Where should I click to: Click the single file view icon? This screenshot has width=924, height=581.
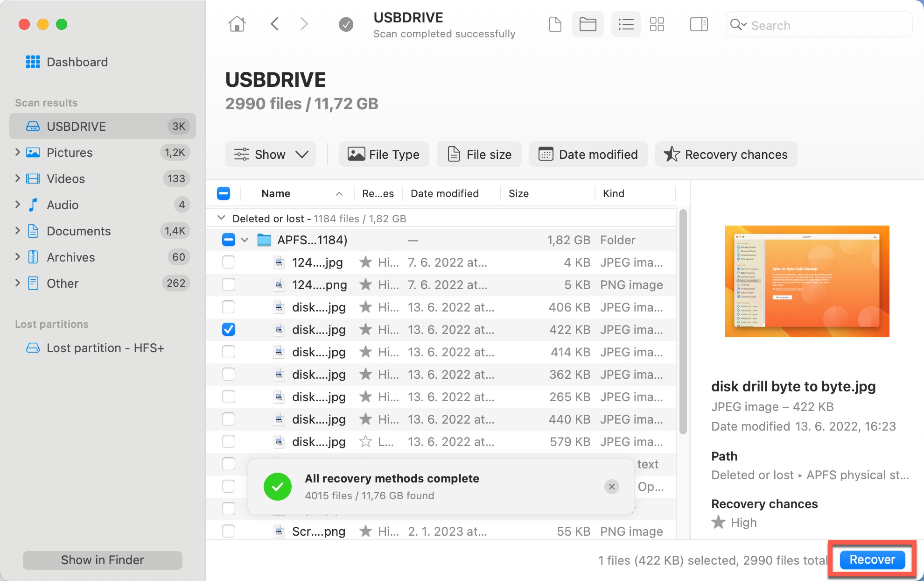click(x=555, y=24)
